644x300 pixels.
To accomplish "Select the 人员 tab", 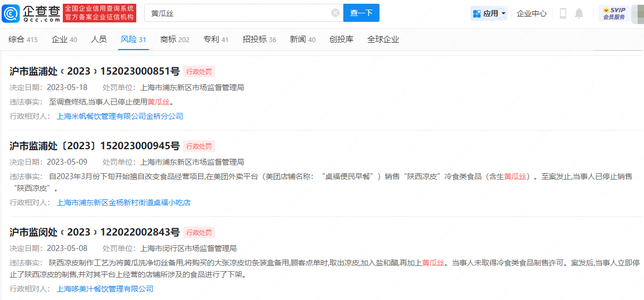I will click(98, 39).
